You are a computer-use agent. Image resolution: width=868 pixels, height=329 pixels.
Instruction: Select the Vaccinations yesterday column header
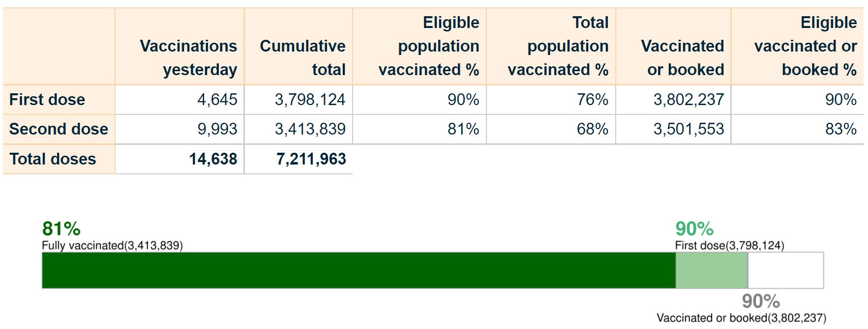[x=188, y=57]
